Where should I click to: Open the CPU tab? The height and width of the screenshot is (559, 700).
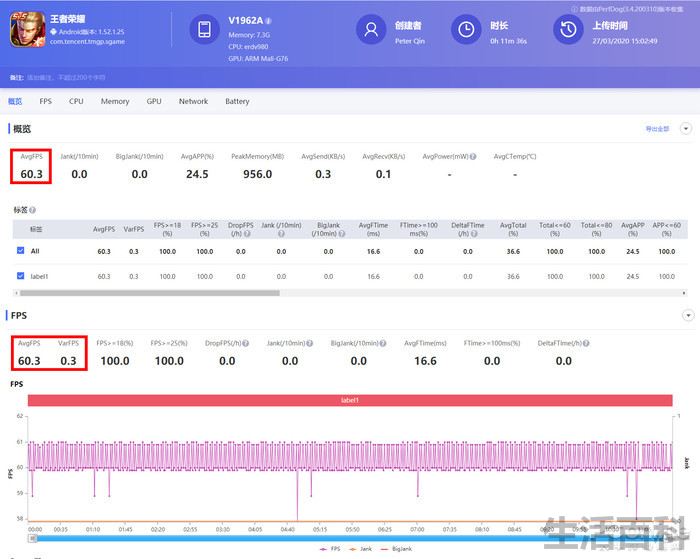click(x=76, y=101)
